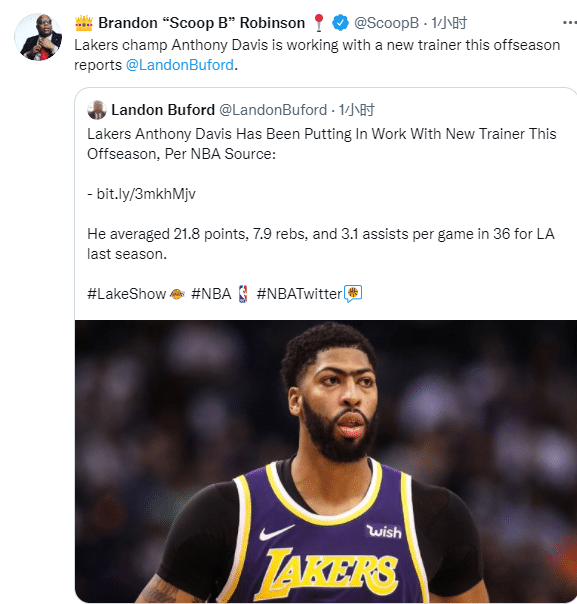Click the red pushpin emoji
This screenshot has width=577, height=604.
coord(319,23)
